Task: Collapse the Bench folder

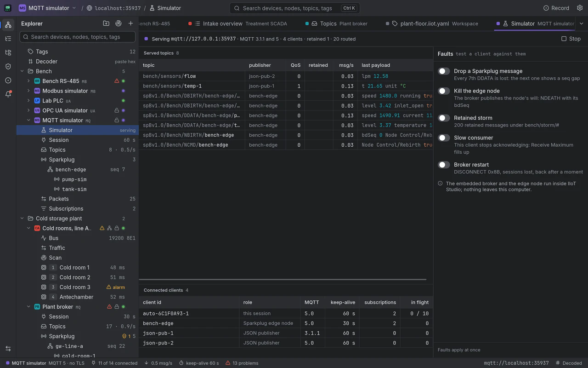Action: coord(22,71)
